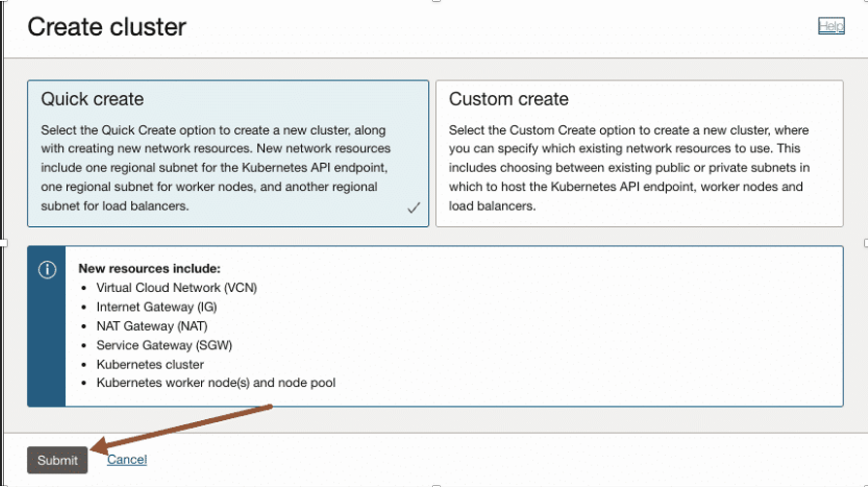Click the Service Gateway (SGW) list item
Screen dimensions: 868x487
[x=164, y=344]
